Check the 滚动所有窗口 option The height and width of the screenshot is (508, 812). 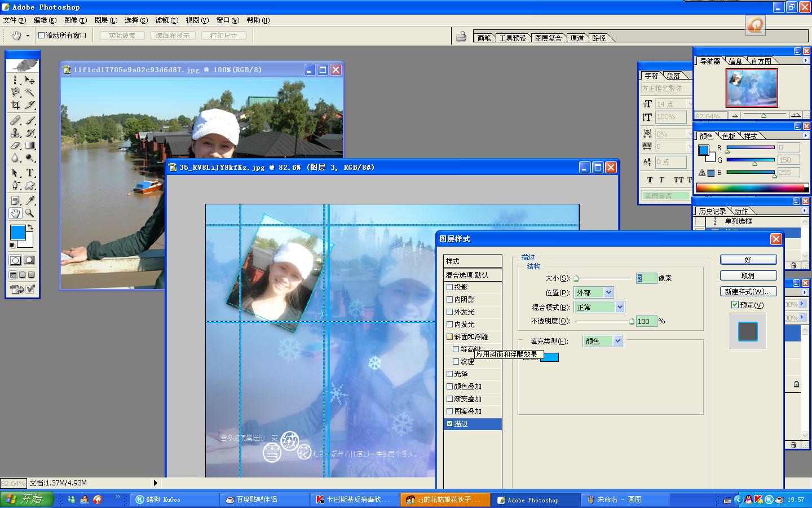(x=41, y=35)
